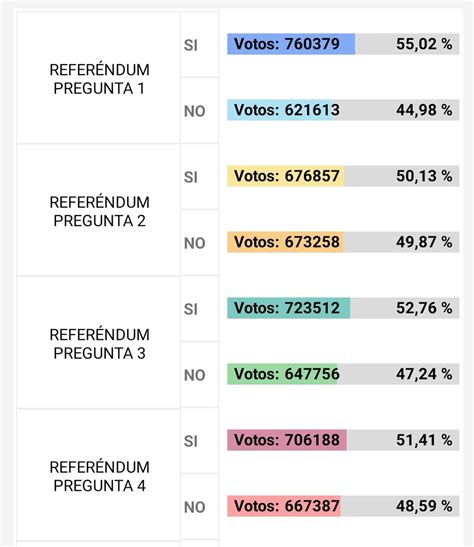Select the Referéndum Pregunta 2 cell
474x547 pixels.
click(98, 210)
